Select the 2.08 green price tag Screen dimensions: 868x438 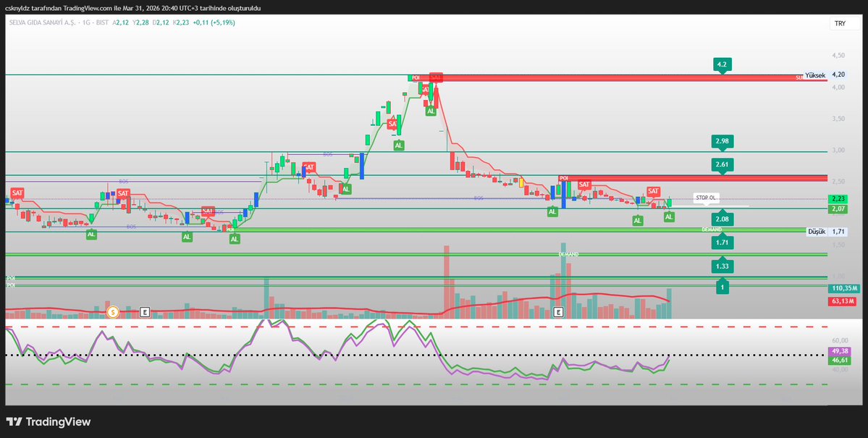click(x=721, y=220)
